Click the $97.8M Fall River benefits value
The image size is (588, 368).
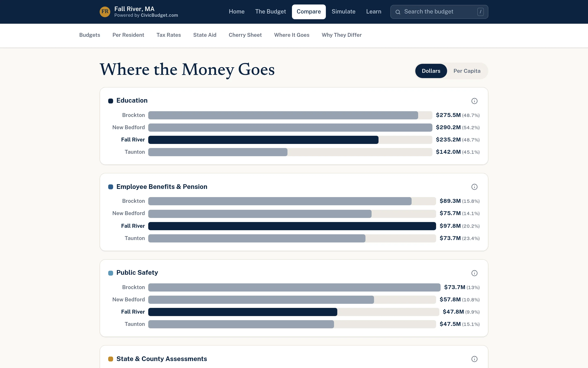(x=450, y=226)
